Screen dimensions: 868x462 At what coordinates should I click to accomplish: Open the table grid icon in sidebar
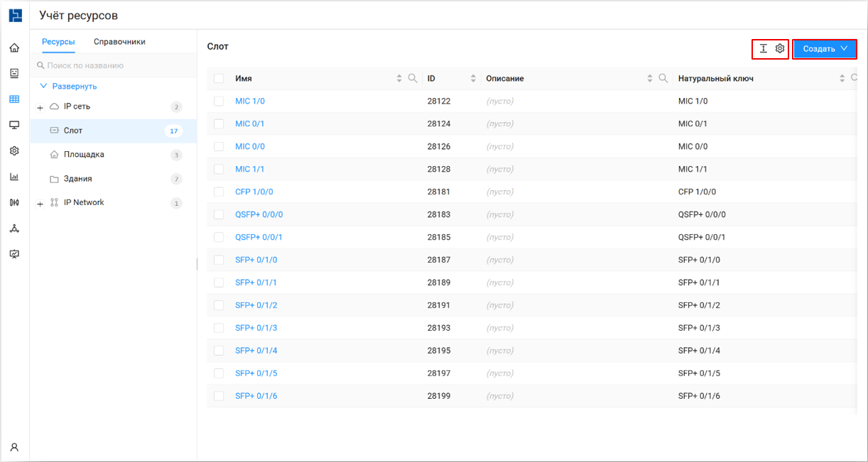[x=14, y=99]
